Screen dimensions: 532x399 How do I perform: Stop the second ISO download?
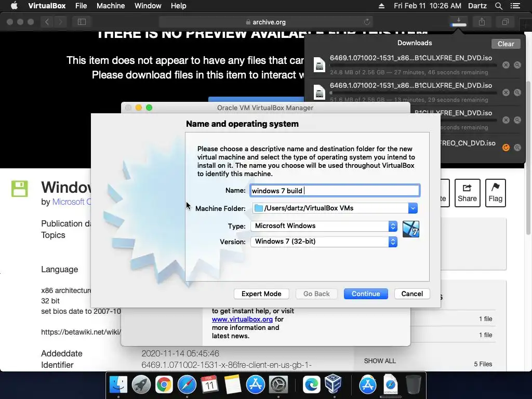[506, 92]
